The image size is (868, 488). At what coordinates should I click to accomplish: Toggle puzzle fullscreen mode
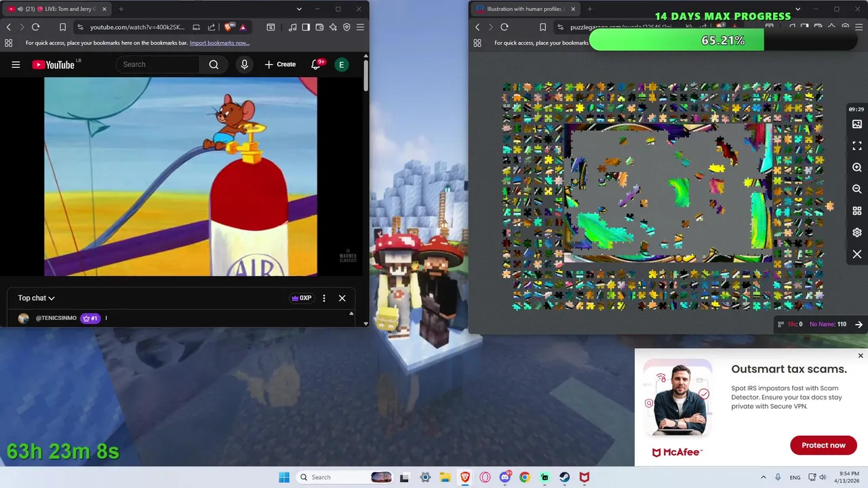tap(857, 146)
